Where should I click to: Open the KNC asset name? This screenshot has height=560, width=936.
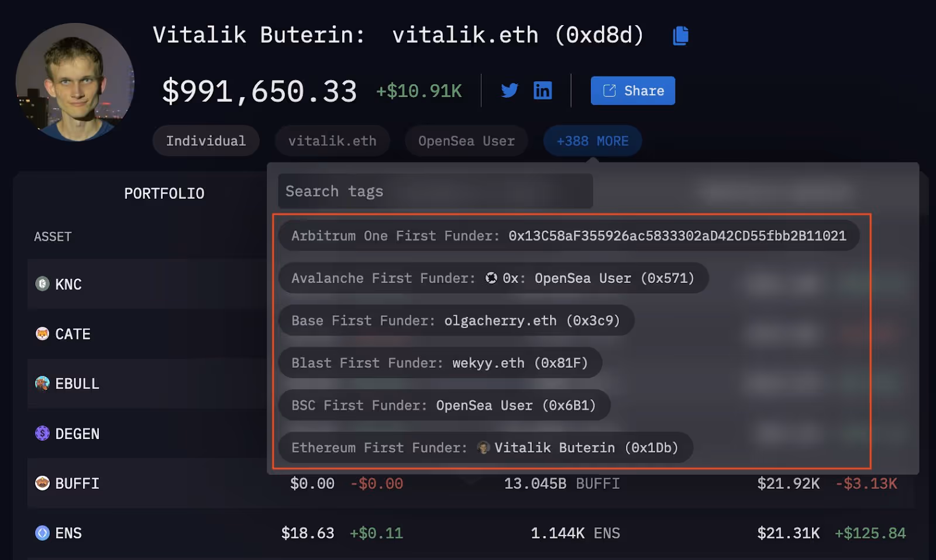pos(68,285)
